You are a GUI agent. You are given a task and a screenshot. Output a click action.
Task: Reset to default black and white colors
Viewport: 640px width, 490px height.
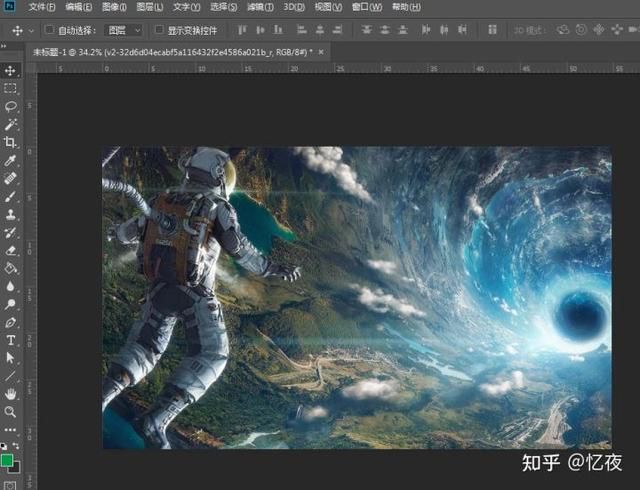pyautogui.click(x=4, y=445)
